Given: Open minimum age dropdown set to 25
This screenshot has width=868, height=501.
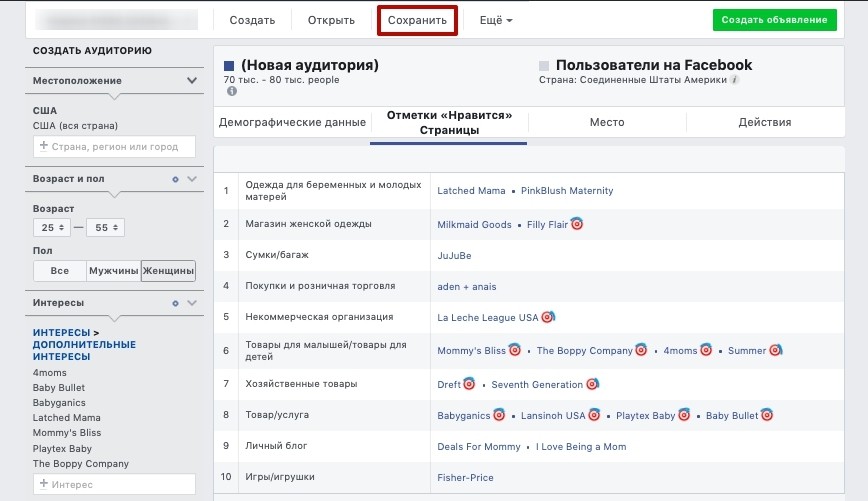Looking at the screenshot, I should tap(52, 228).
